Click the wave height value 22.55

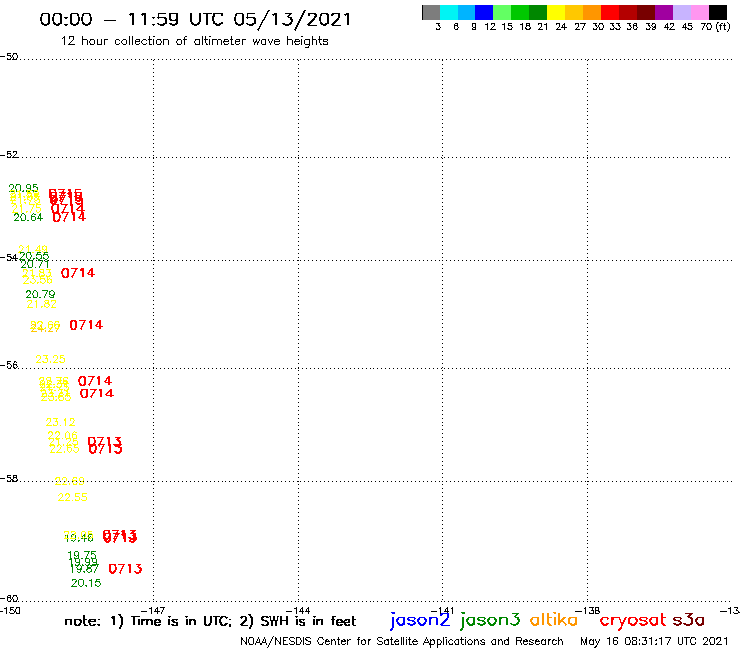[x=73, y=497]
